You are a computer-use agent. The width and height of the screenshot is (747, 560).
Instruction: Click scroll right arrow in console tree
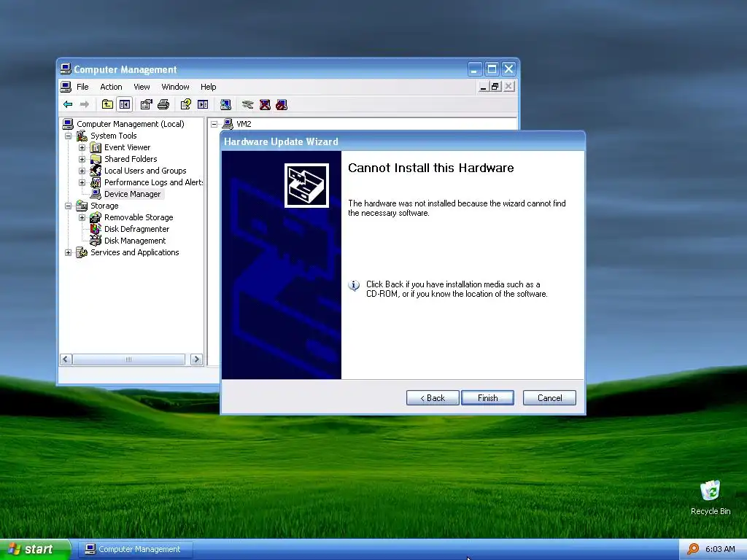(x=196, y=359)
